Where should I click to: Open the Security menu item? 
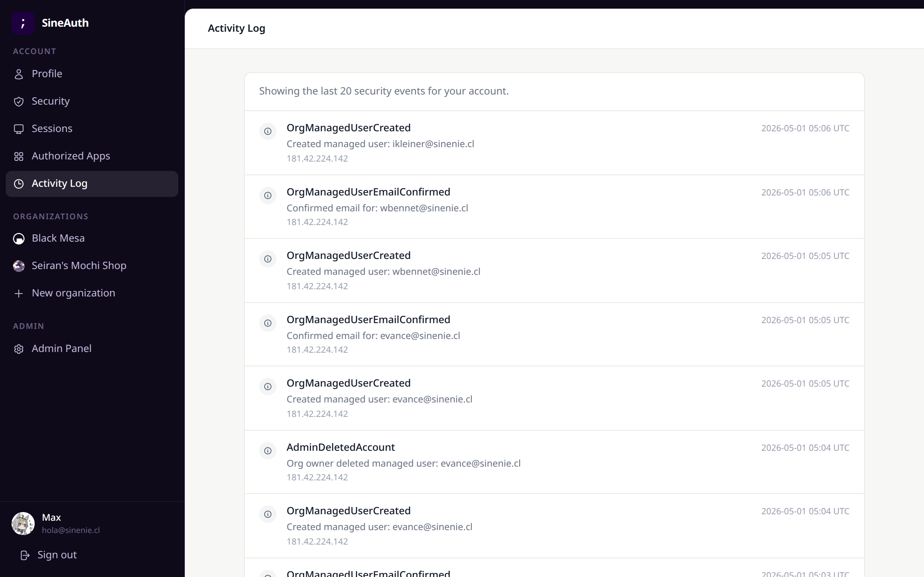pos(92,101)
